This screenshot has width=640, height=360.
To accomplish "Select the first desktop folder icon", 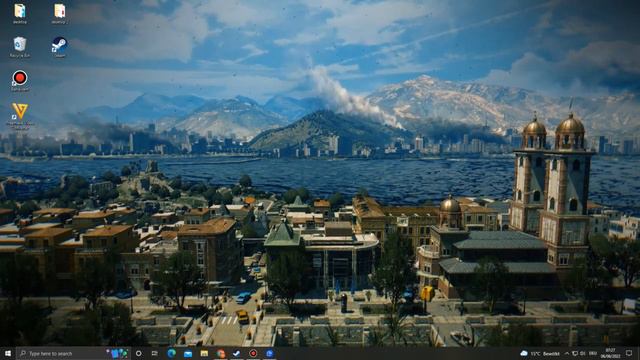I will click(x=20, y=13).
